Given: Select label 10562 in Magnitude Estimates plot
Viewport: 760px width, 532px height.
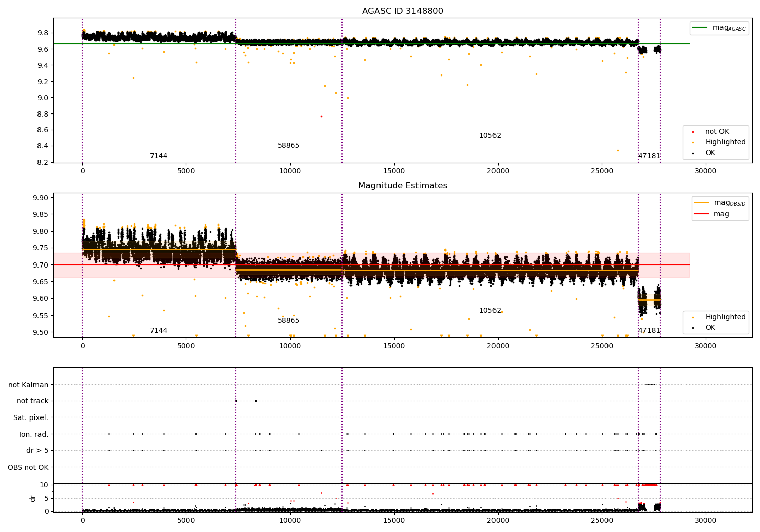Looking at the screenshot, I should [x=490, y=311].
